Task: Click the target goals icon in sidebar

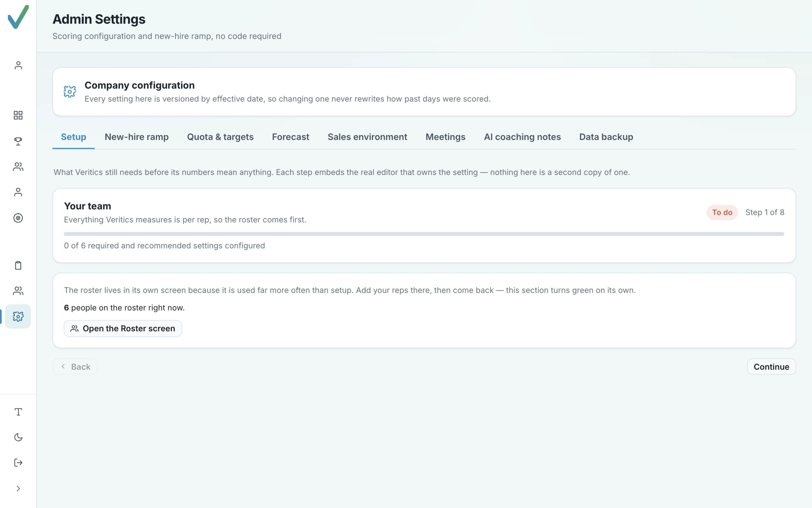Action: 18,218
